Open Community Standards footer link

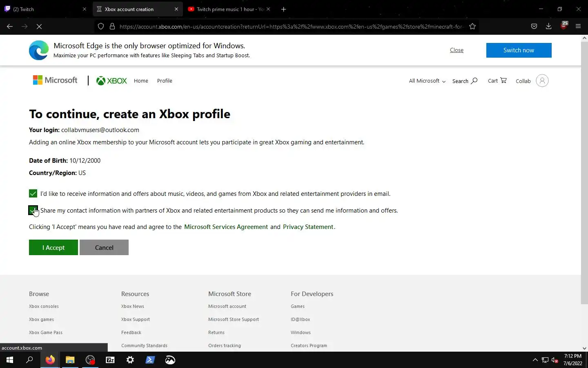[144, 346]
